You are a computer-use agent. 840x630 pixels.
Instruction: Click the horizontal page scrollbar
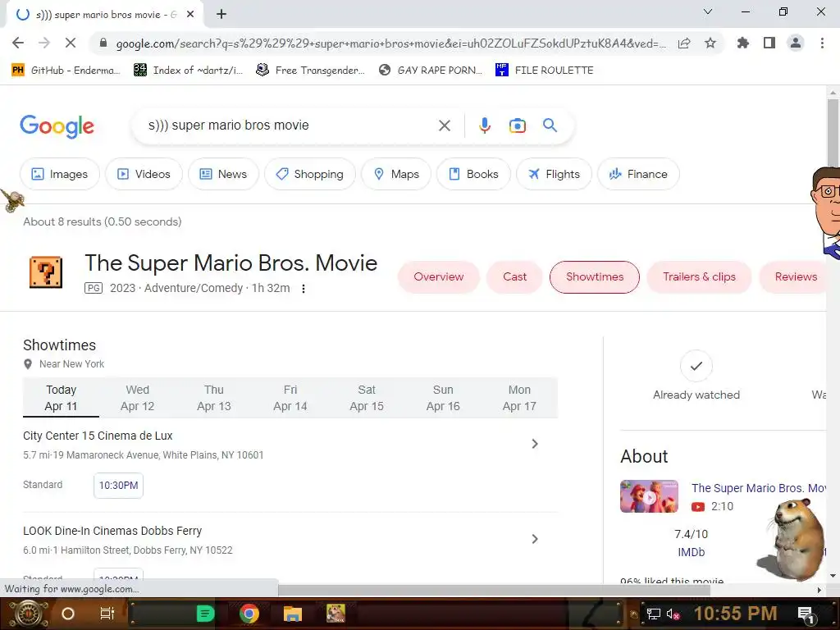tap(494, 590)
